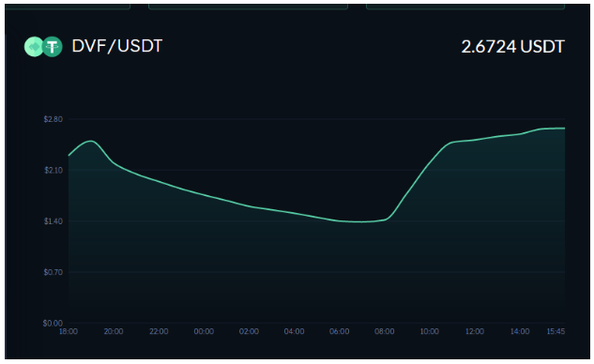The image size is (594, 364).
Task: Click the $2.10 y-axis label
Action: pyautogui.click(x=53, y=171)
